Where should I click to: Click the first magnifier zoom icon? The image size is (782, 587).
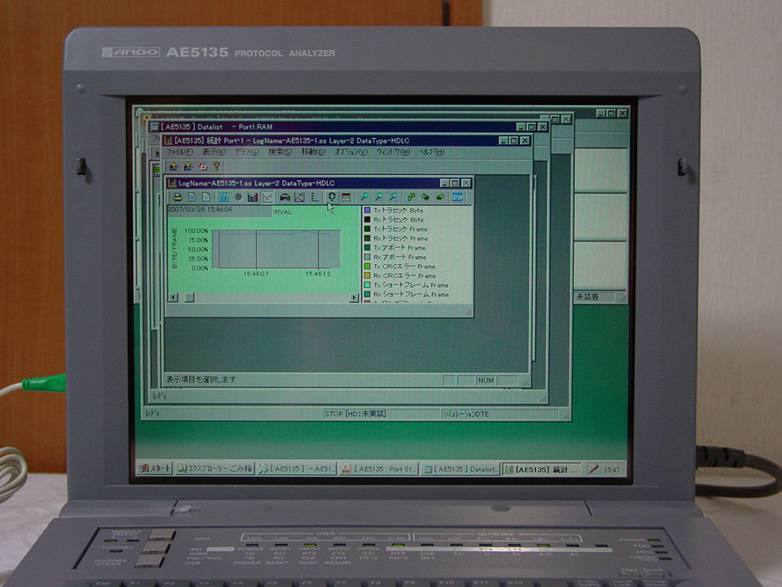pos(365,197)
